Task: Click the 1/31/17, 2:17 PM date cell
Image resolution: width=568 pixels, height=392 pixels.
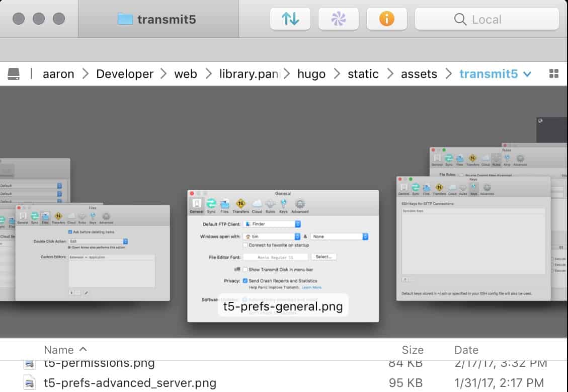Action: tap(499, 383)
